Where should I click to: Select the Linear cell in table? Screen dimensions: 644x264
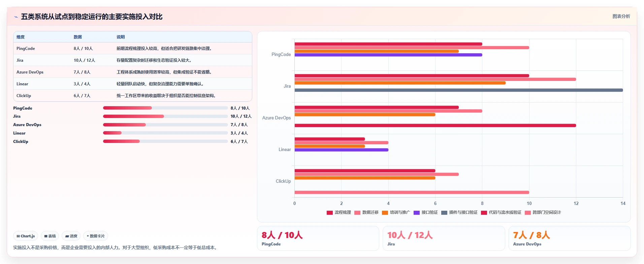pos(22,84)
